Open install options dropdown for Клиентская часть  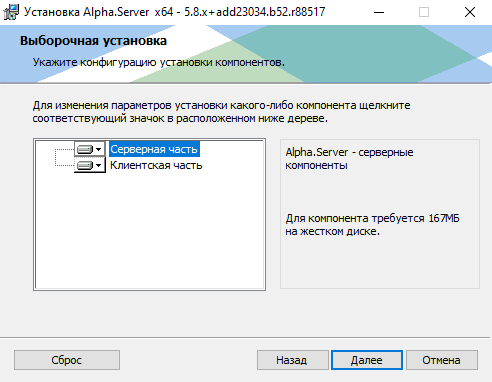89,165
